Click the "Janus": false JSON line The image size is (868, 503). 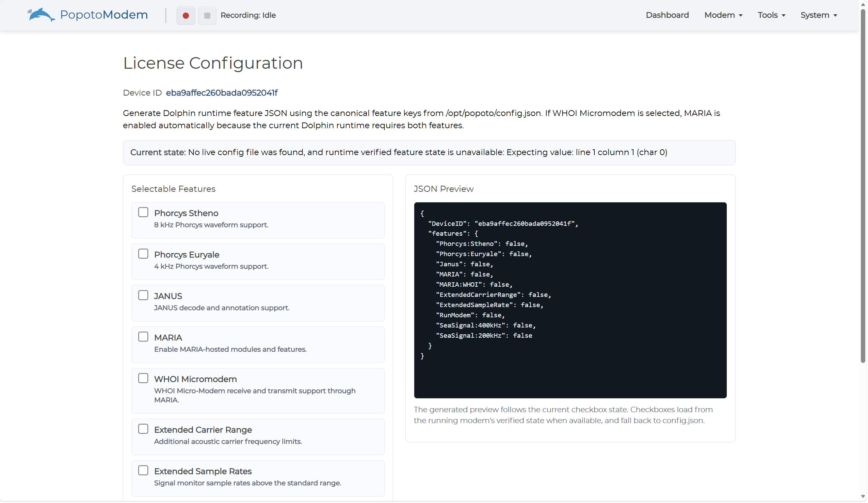tap(465, 264)
